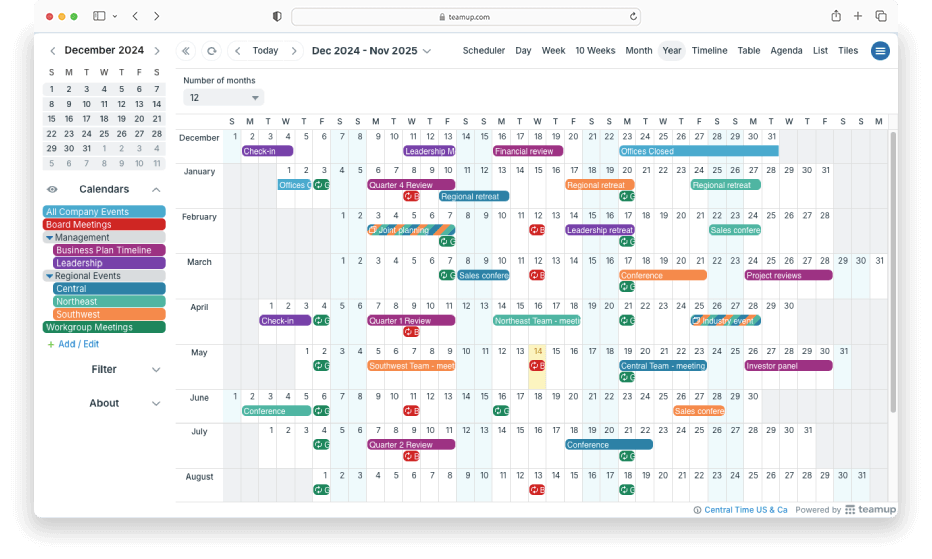This screenshot has width=932, height=559.
Task: Go to next date range arrow
Action: (x=293, y=51)
